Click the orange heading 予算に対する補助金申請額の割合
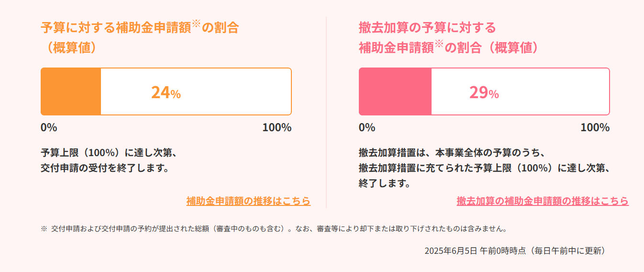 (140, 27)
